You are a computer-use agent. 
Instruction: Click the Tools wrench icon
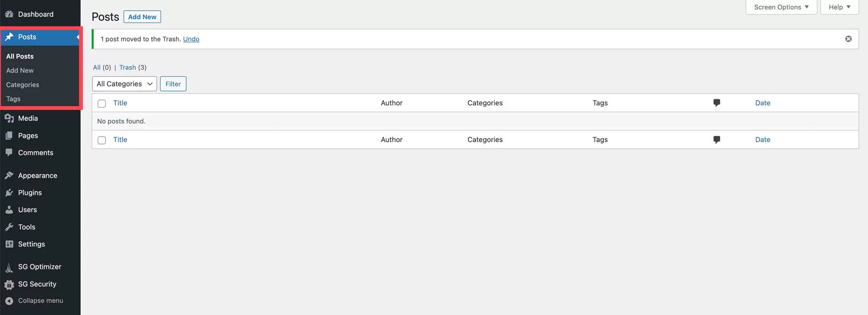tap(9, 227)
